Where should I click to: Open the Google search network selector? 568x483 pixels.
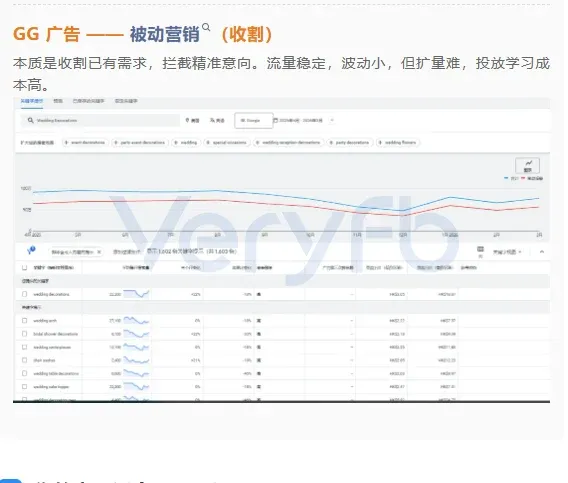[x=254, y=121]
